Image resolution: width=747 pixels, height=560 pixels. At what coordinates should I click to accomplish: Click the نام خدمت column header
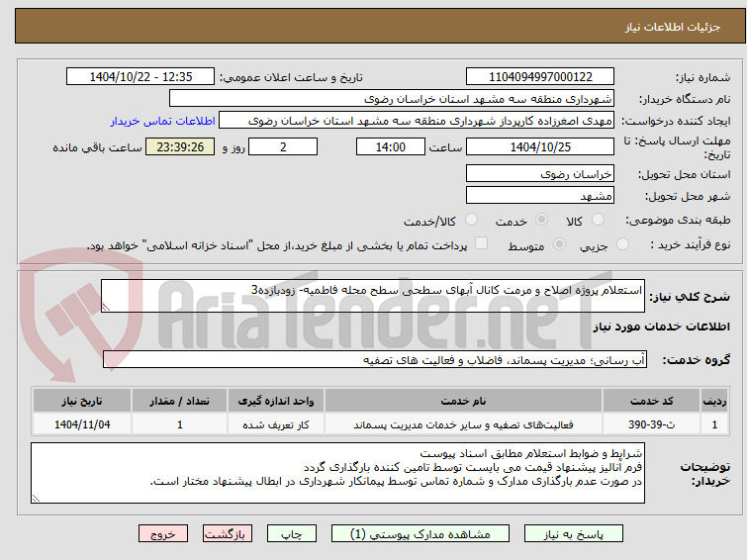click(x=464, y=401)
